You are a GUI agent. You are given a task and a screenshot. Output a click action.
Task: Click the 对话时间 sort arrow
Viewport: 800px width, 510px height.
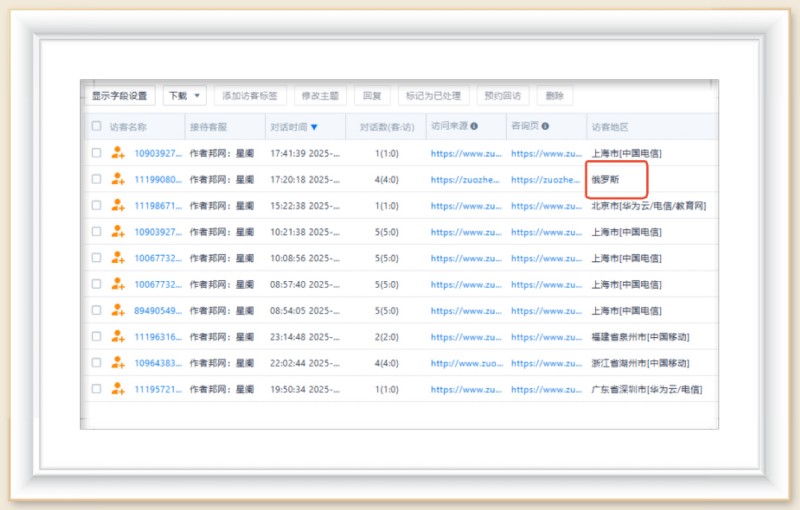click(314, 128)
